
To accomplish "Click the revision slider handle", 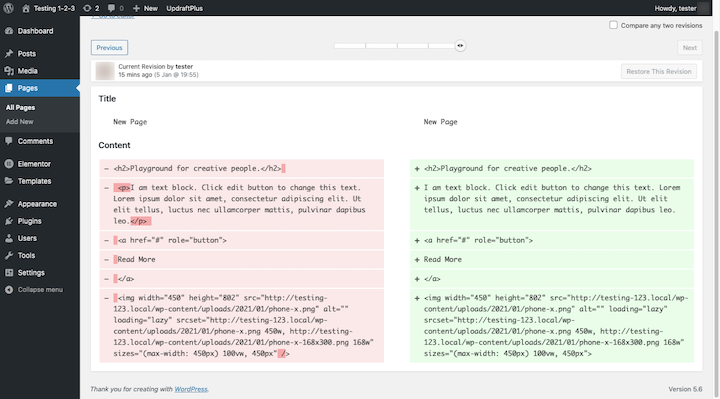I will pyautogui.click(x=460, y=45).
